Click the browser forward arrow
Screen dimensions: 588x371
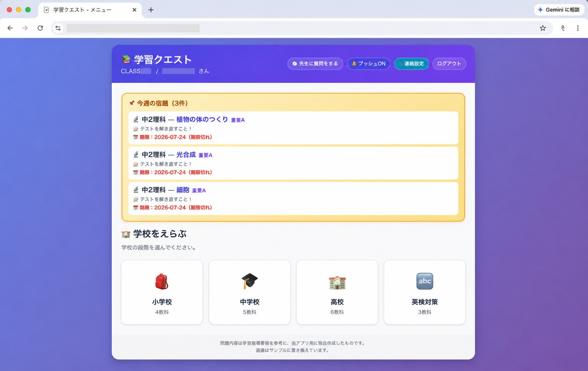click(x=25, y=28)
